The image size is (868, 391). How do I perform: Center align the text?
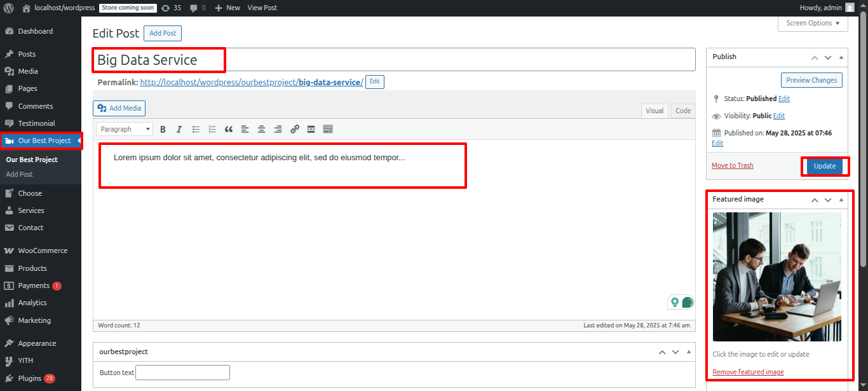(x=262, y=129)
